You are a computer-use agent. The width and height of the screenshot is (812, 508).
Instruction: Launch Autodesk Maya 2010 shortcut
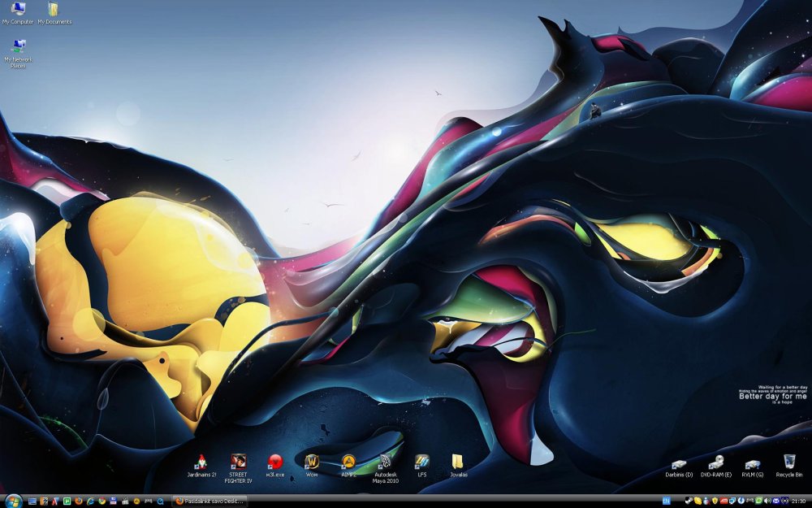386,462
